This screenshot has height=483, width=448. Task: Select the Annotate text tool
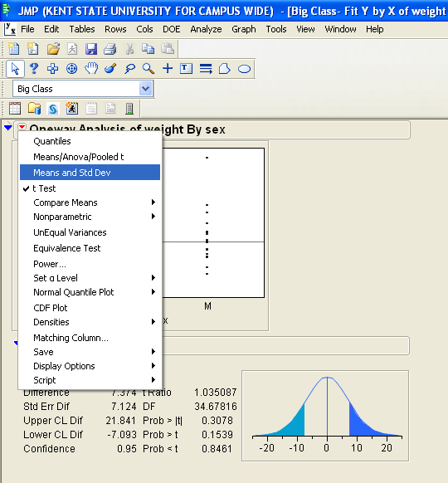187,68
